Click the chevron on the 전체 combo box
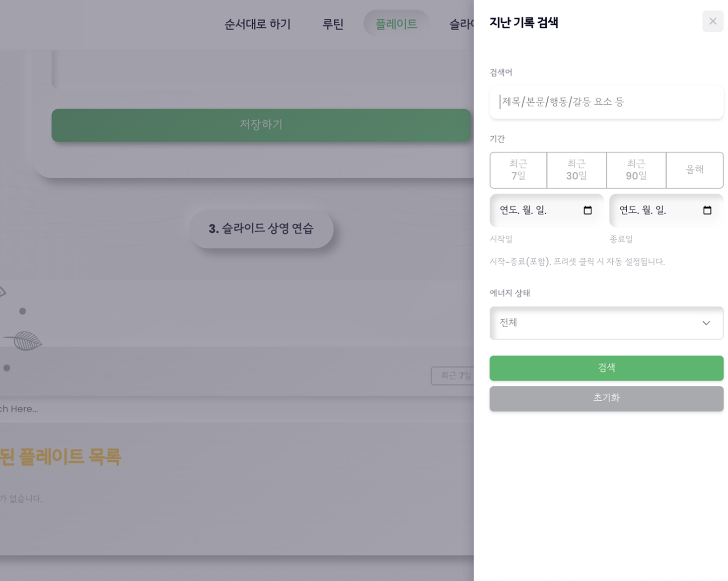 pos(706,323)
